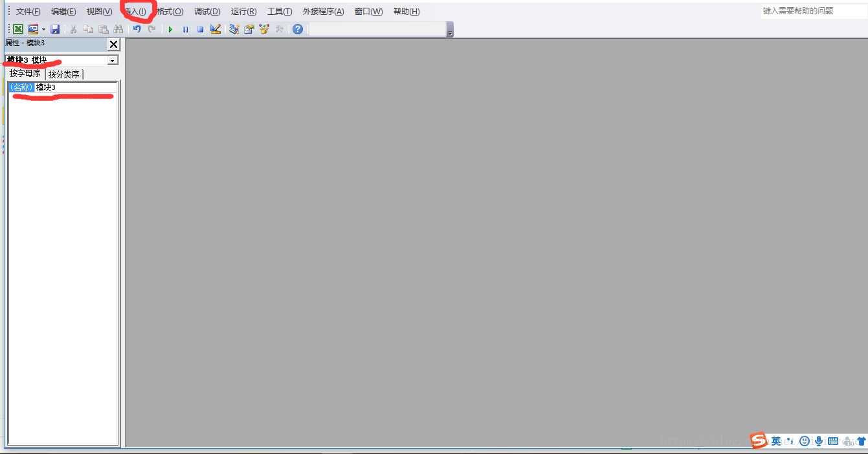This screenshot has width=868, height=454.
Task: Click the Cut scissors icon
Action: tap(74, 29)
